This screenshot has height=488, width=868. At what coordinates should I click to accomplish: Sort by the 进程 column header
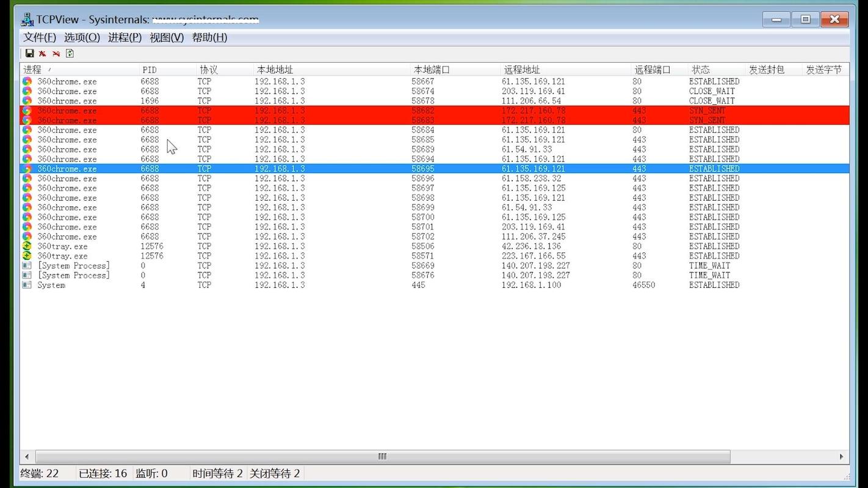click(79, 70)
